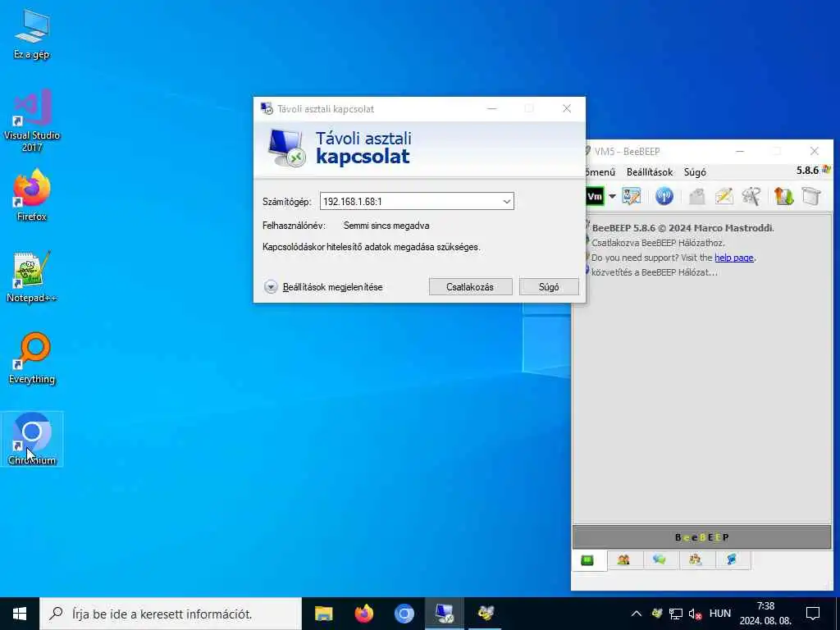Click 'Semmi sincs megadva' username text
The width and height of the screenshot is (840, 630).
[386, 226]
